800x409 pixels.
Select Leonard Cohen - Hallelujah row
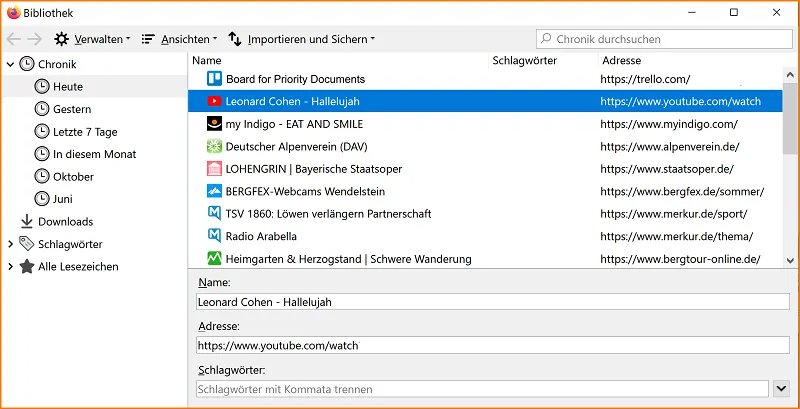click(485, 101)
